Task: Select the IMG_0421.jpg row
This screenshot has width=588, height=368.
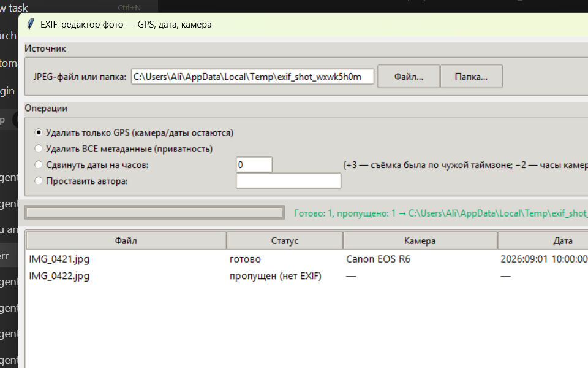Action: tap(307, 259)
